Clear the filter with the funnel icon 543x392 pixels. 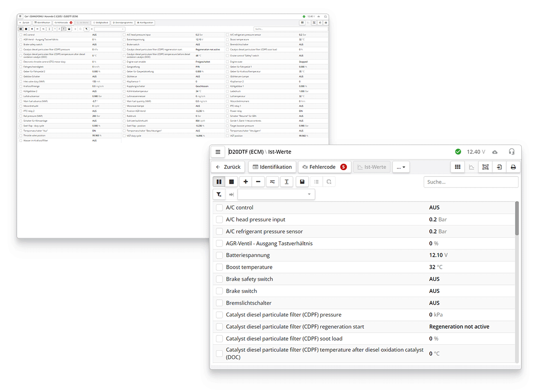[219, 194]
